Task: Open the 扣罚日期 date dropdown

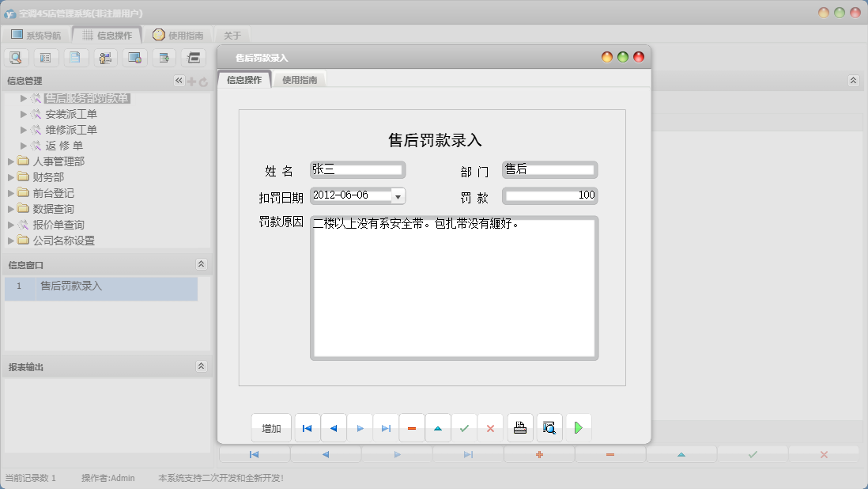Action: 399,195
